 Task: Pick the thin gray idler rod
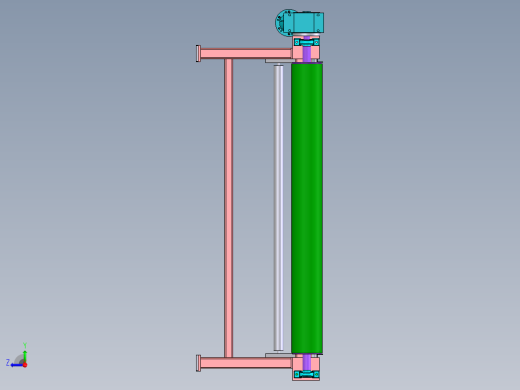(279, 208)
